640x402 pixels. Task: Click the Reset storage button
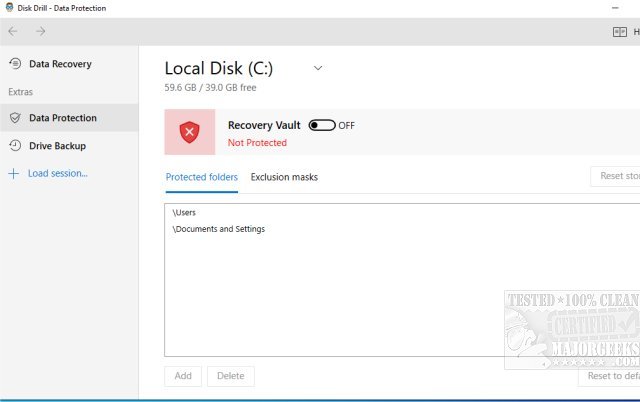click(x=616, y=176)
